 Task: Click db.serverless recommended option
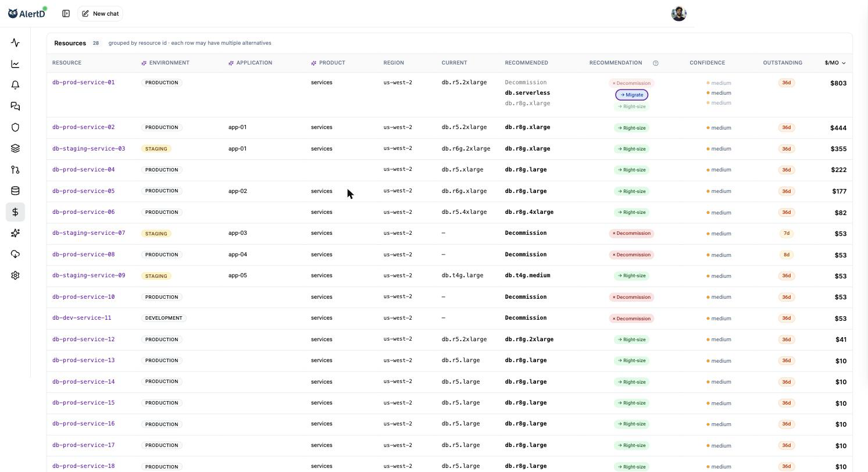click(527, 93)
